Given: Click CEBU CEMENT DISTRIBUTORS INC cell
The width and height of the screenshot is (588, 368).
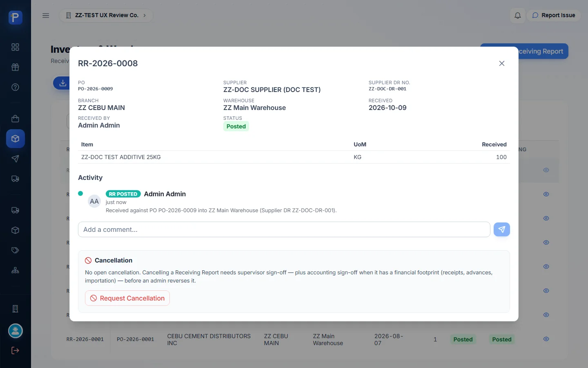Looking at the screenshot, I should click(x=209, y=339).
